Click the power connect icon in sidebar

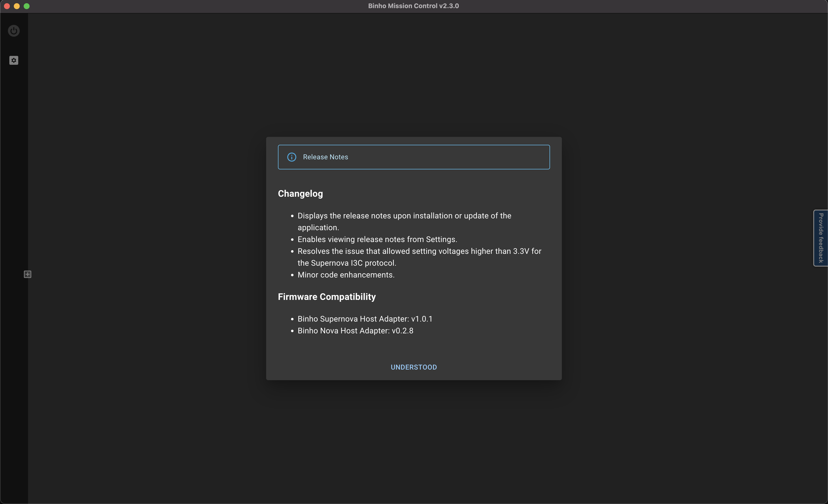tap(14, 31)
